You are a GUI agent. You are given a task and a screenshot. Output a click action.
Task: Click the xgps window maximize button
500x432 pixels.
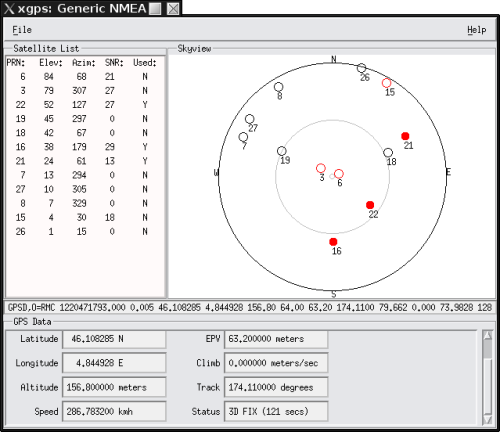tap(155, 9)
